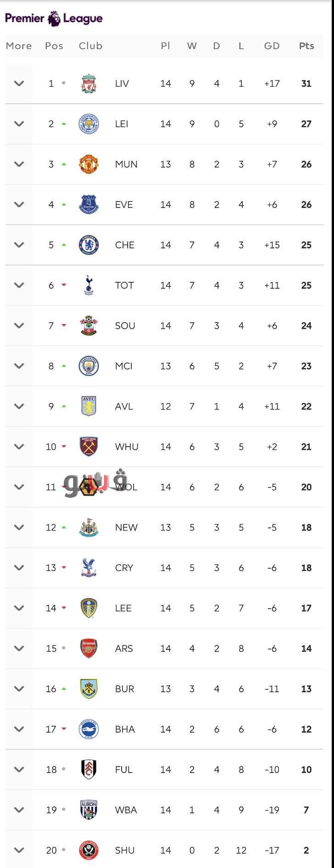Click the Leicester City club badge
The image size is (334, 868).
(89, 124)
